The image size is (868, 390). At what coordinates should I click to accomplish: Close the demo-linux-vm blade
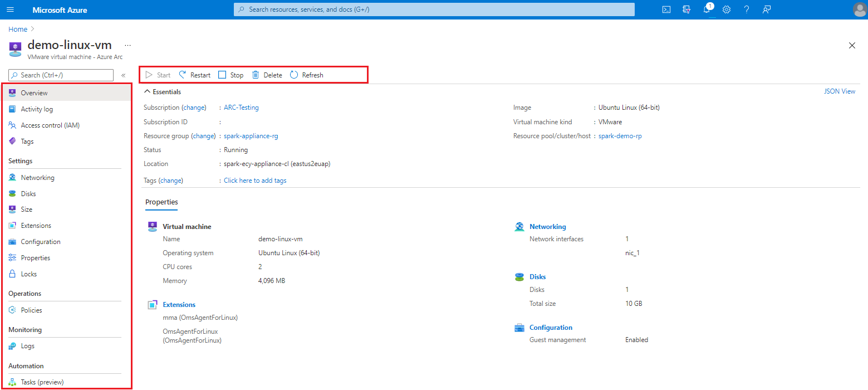(x=852, y=46)
